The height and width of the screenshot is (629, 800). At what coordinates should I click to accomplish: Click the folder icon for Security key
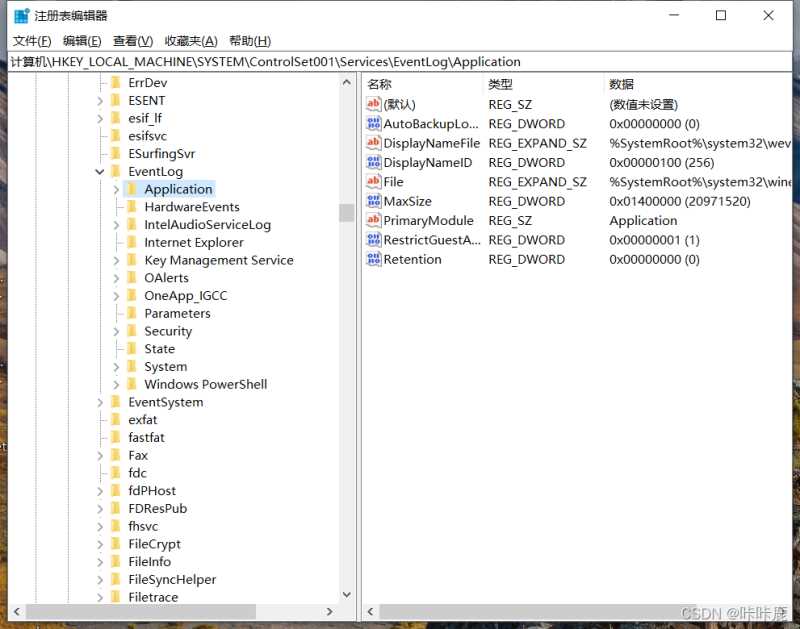(x=132, y=331)
